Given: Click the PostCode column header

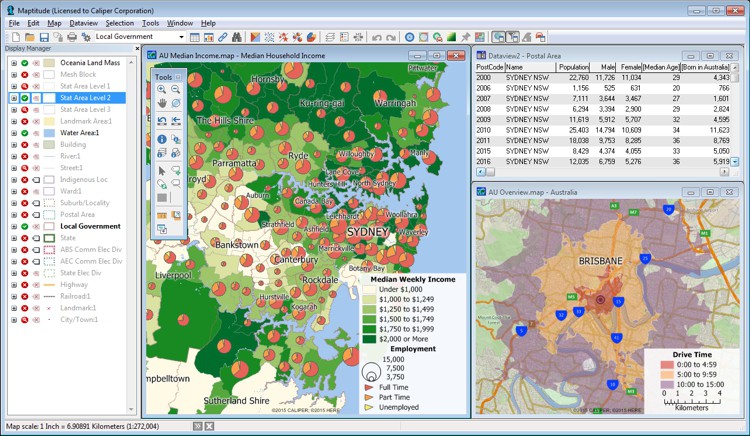Looking at the screenshot, I should [x=489, y=66].
